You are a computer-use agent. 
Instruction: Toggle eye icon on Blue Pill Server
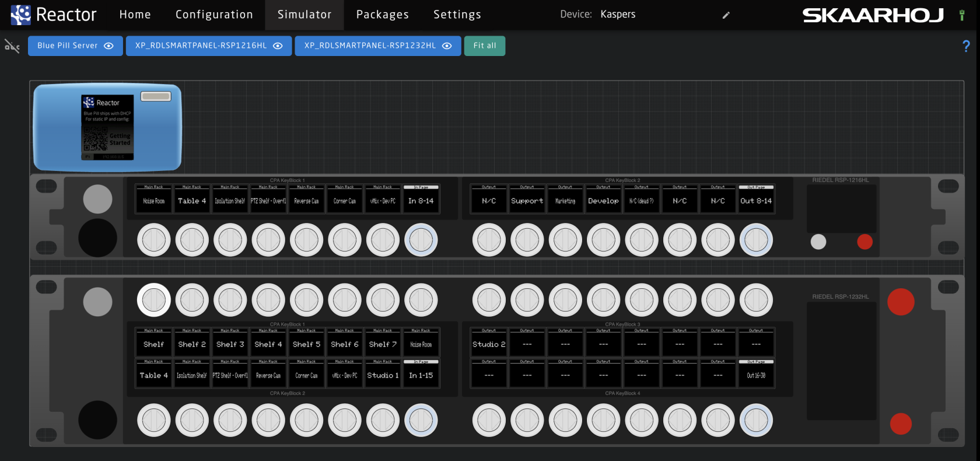click(108, 46)
